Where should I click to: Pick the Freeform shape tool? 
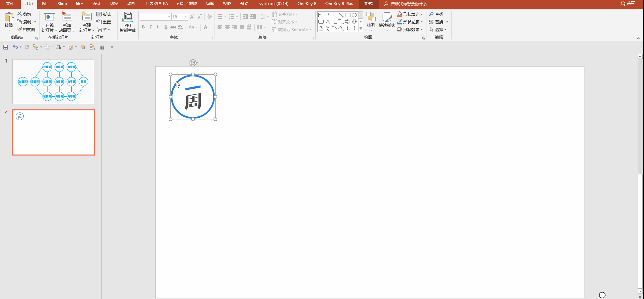tap(321, 28)
